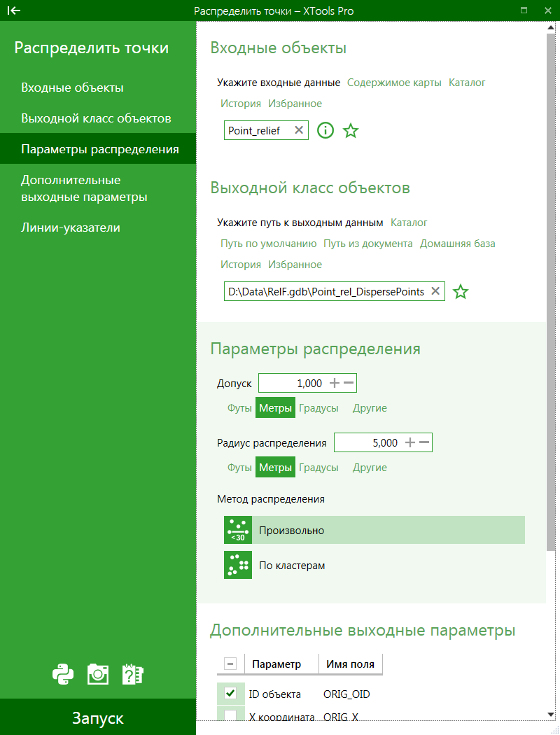Add Point_relief input to favorites star
Viewport: 560px width, 735px height.
[x=351, y=130]
